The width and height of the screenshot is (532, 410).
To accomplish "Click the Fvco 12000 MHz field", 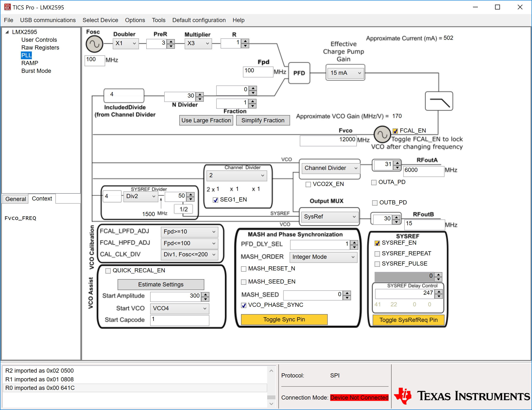I will (x=328, y=141).
